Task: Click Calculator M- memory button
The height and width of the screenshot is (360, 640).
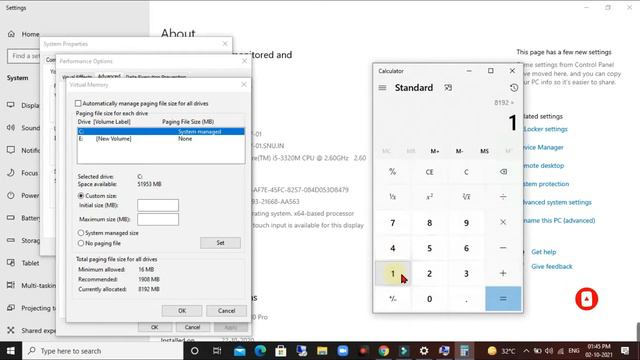Action: pos(460,151)
